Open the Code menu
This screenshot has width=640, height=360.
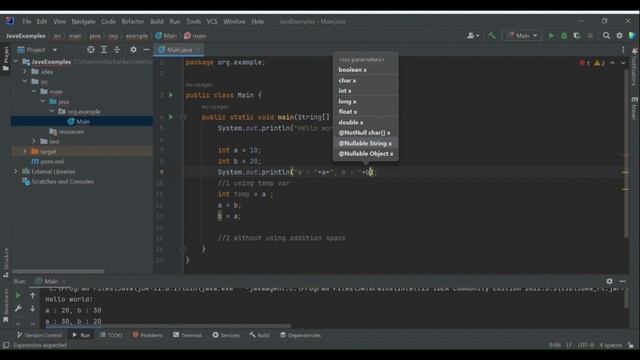108,21
